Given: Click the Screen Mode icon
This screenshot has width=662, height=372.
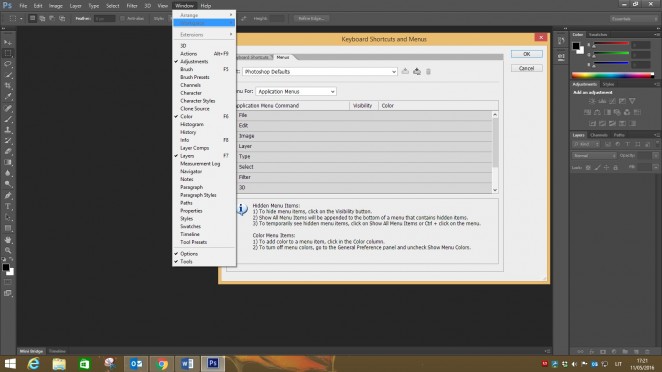Looking at the screenshot, I should pyautogui.click(x=8, y=293).
